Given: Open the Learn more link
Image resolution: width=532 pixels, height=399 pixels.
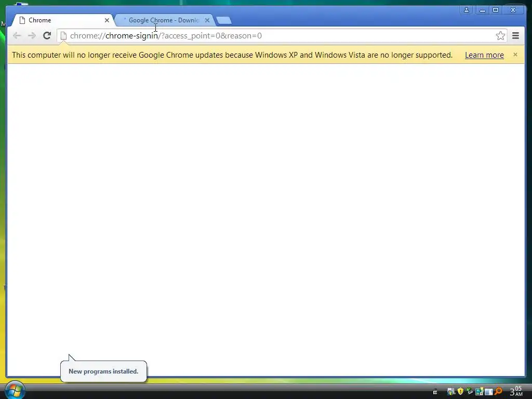Looking at the screenshot, I should point(484,55).
